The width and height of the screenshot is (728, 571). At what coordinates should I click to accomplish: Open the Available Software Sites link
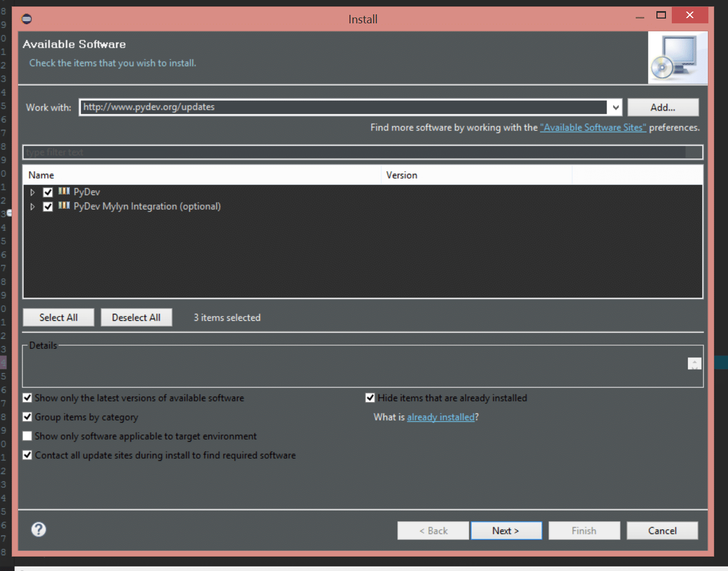[593, 127]
